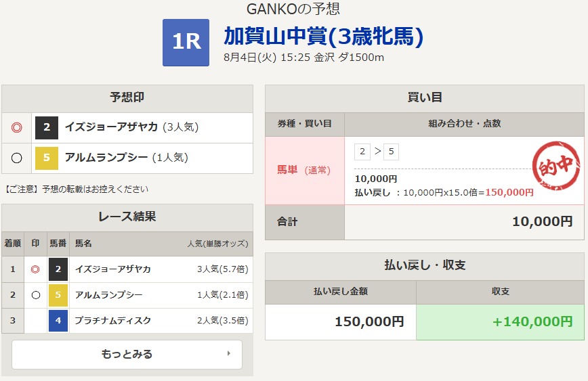Screen dimensions: 588x381
Task: Click the 150,000円 払い戻し金額 value
Action: 369,322
